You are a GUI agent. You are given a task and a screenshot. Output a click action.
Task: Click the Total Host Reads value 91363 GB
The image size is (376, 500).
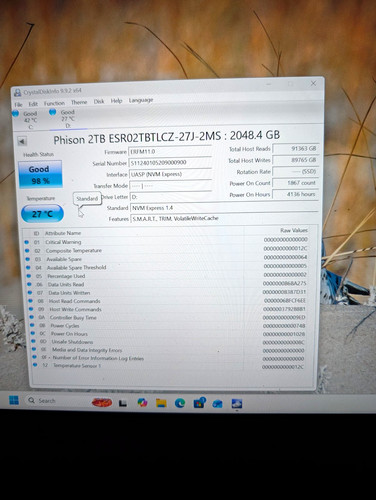tap(295, 149)
